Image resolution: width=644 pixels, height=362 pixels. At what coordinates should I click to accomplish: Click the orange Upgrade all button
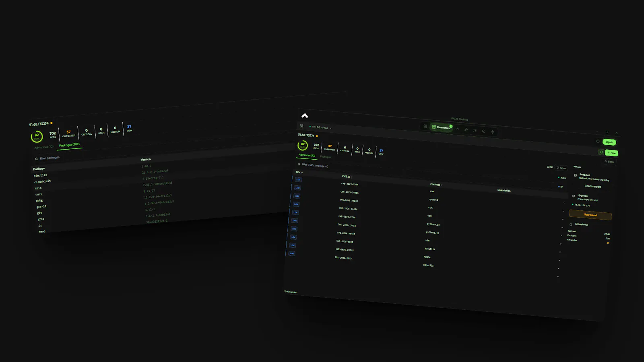click(590, 215)
